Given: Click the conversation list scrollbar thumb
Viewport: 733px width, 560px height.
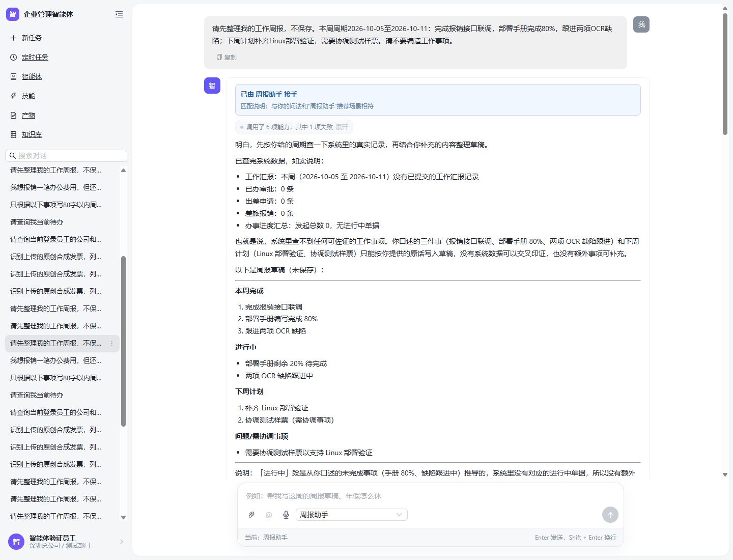Looking at the screenshot, I should 123,341.
